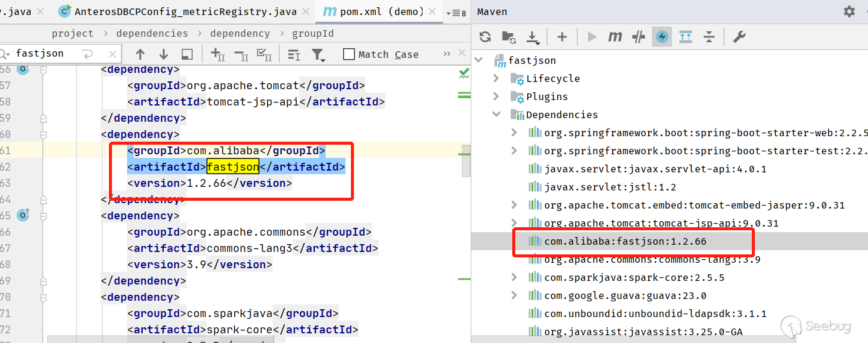Expand Plugins node
Viewport: 868px width, 343px height.
[497, 96]
